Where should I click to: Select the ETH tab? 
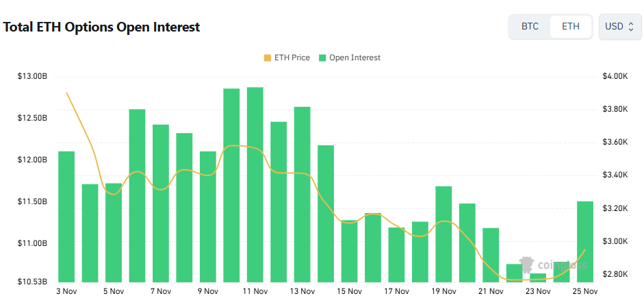click(x=571, y=27)
